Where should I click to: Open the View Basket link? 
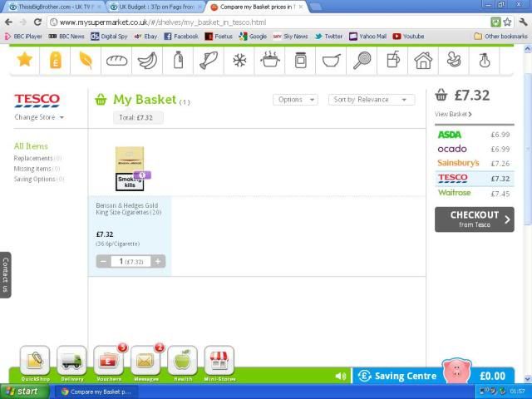(x=453, y=114)
